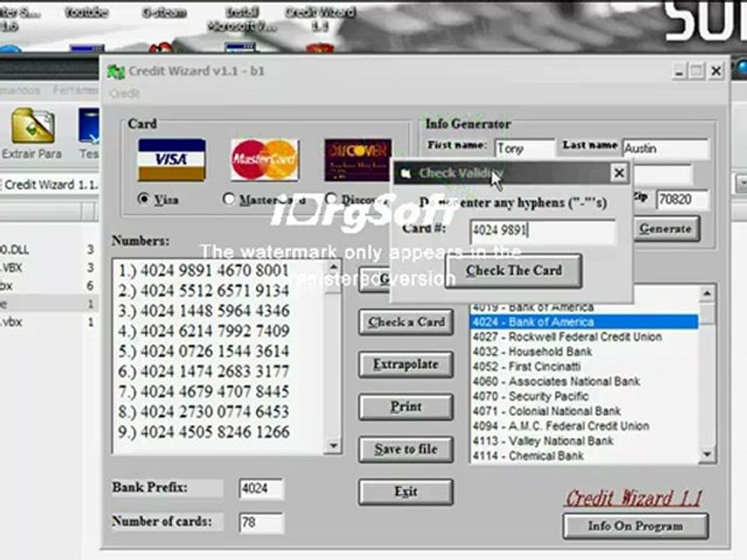Open the Credit Wizard 1.1 desktop shortcut
747x560 pixels.
point(320,19)
